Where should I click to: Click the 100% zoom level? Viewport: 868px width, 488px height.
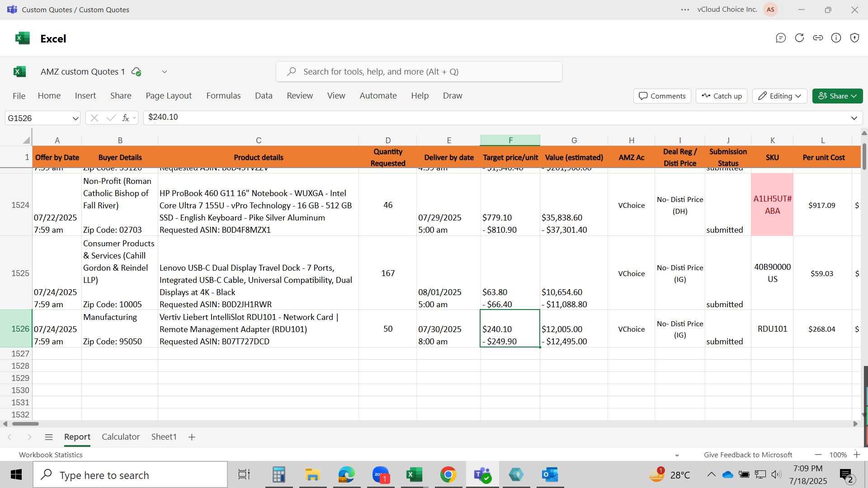click(838, 455)
